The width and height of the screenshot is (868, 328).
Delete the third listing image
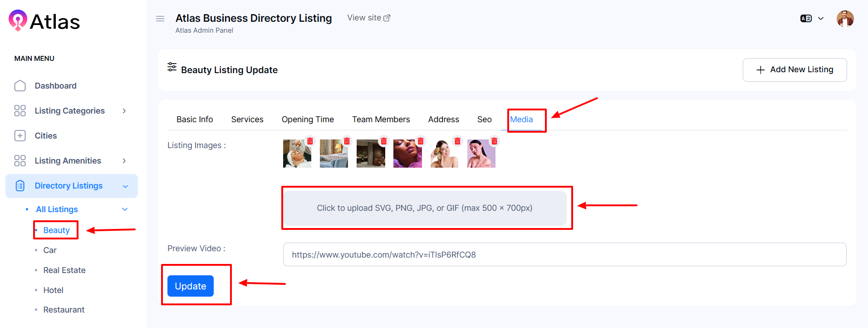(x=384, y=141)
